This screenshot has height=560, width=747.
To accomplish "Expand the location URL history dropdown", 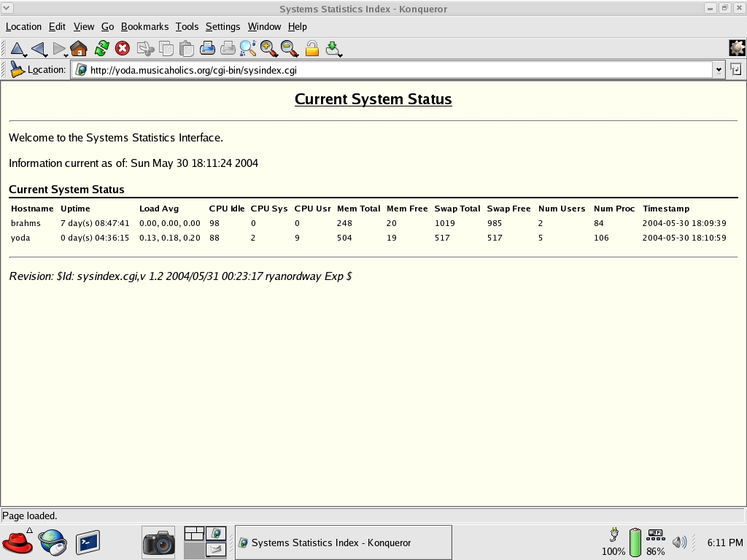I will [x=719, y=70].
